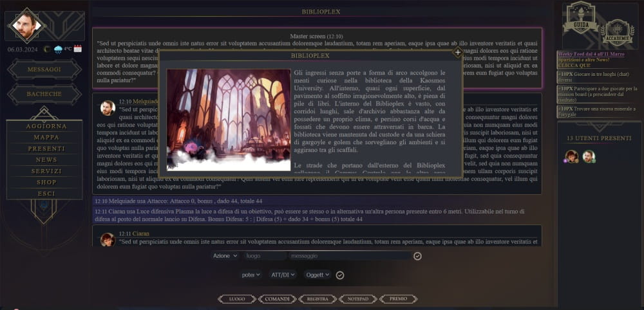644x310 pixels.
Task: Click '13 Utenti Presenti' heading
Action: point(599,138)
